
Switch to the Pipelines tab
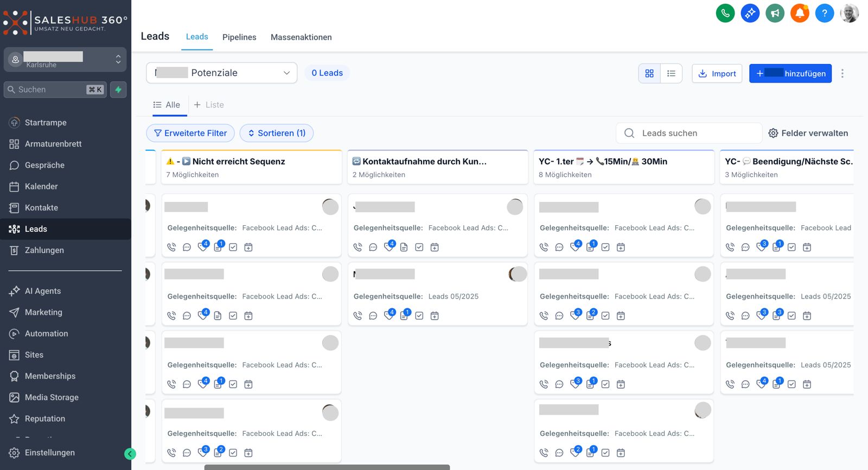[239, 37]
